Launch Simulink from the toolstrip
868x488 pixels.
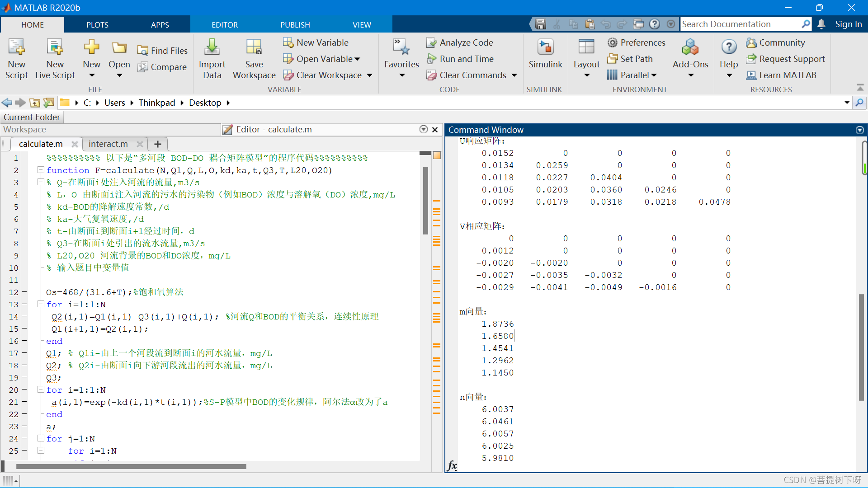pos(545,47)
